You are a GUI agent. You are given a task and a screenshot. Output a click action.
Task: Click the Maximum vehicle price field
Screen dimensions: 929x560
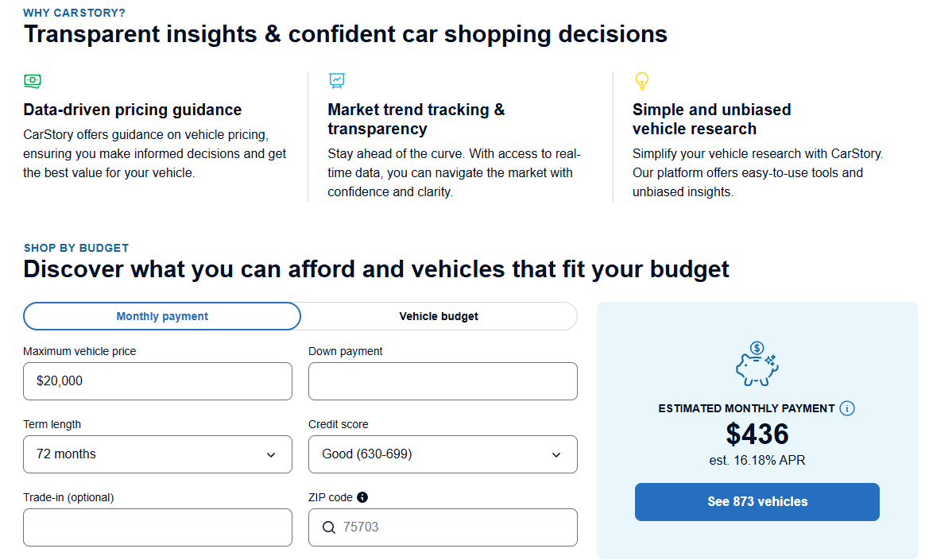[x=157, y=381]
